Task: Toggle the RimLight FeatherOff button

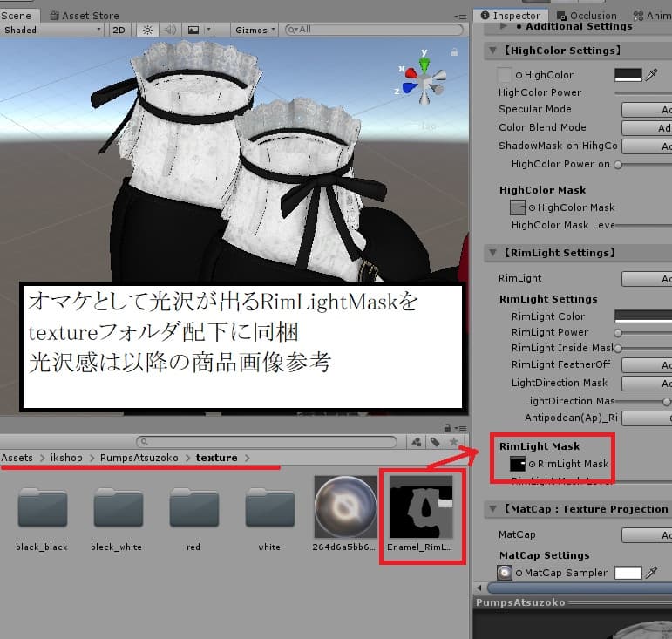Action: tap(647, 365)
